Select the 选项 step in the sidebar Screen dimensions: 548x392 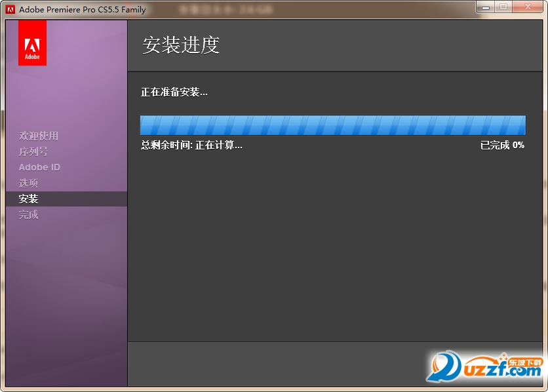28,183
